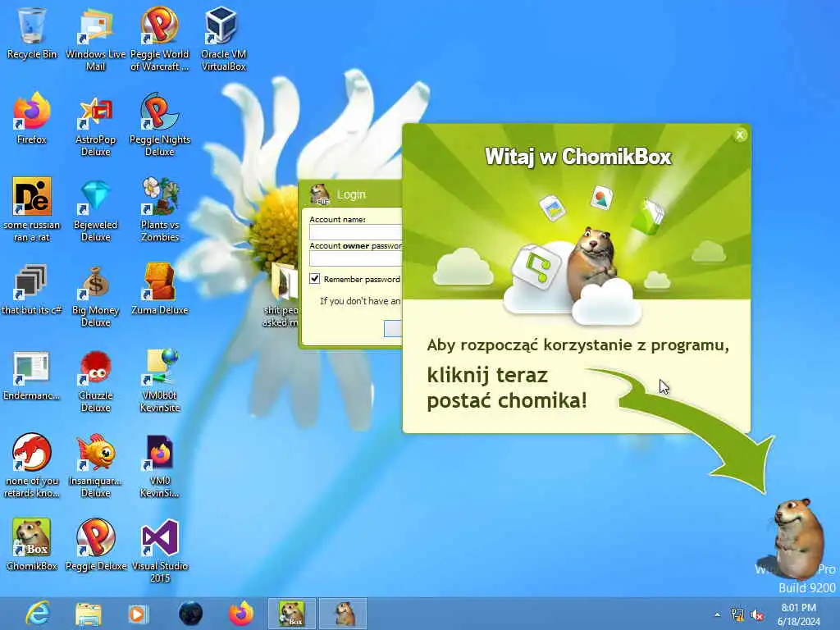Screen dimensions: 840x630
Task: Open the dark globe taskbar icon
Action: coord(190,614)
